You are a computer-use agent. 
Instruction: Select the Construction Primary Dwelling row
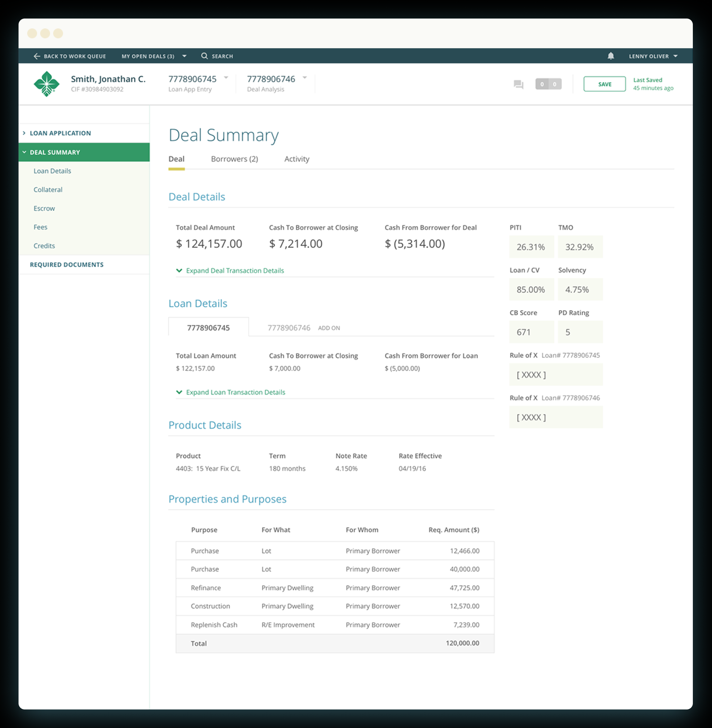pyautogui.click(x=335, y=606)
